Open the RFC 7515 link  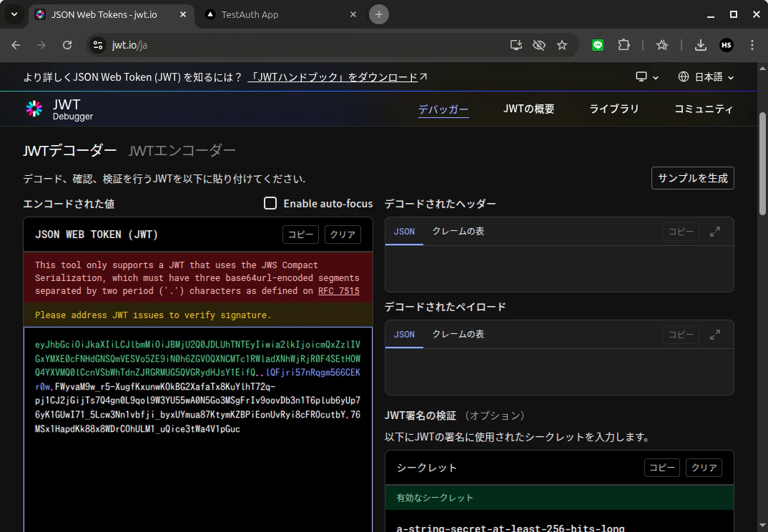pyautogui.click(x=338, y=291)
